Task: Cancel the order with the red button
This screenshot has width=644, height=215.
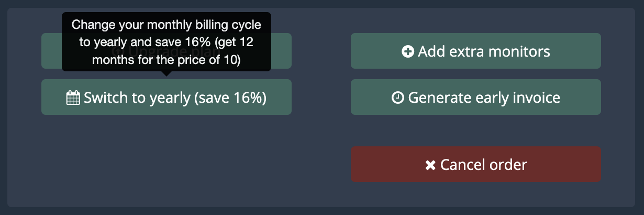Action: pos(476,165)
